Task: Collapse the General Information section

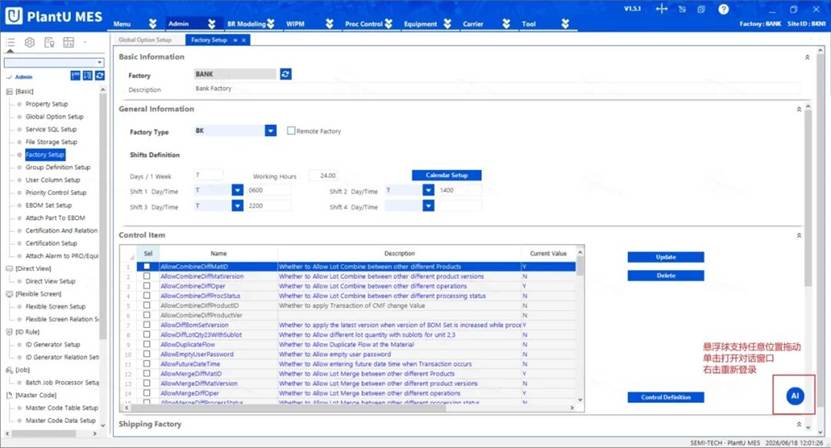Action: coord(799,109)
